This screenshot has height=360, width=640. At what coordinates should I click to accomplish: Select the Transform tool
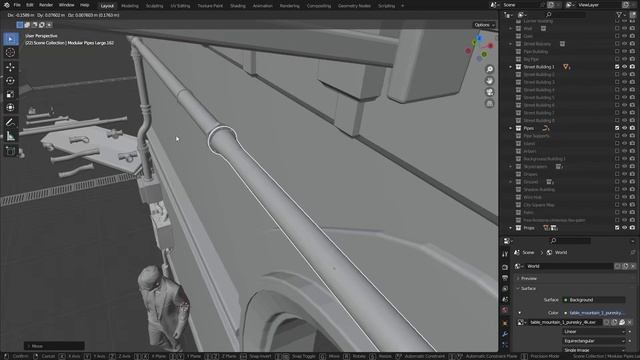tap(11, 107)
